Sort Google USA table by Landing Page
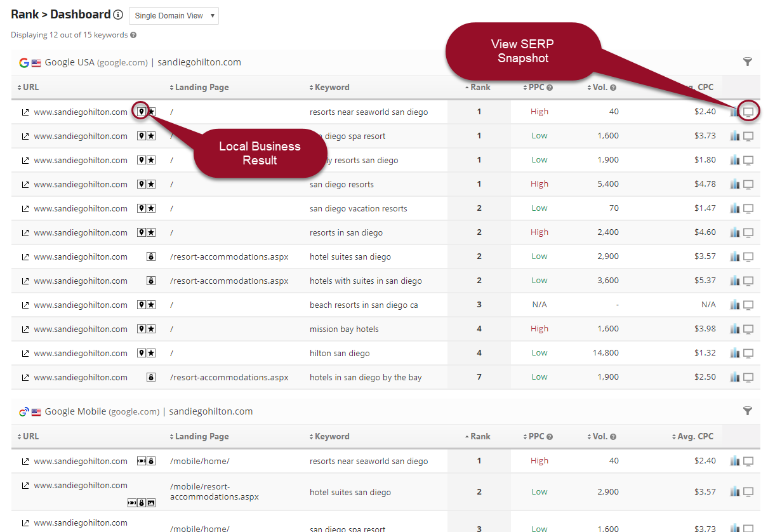 click(x=199, y=87)
